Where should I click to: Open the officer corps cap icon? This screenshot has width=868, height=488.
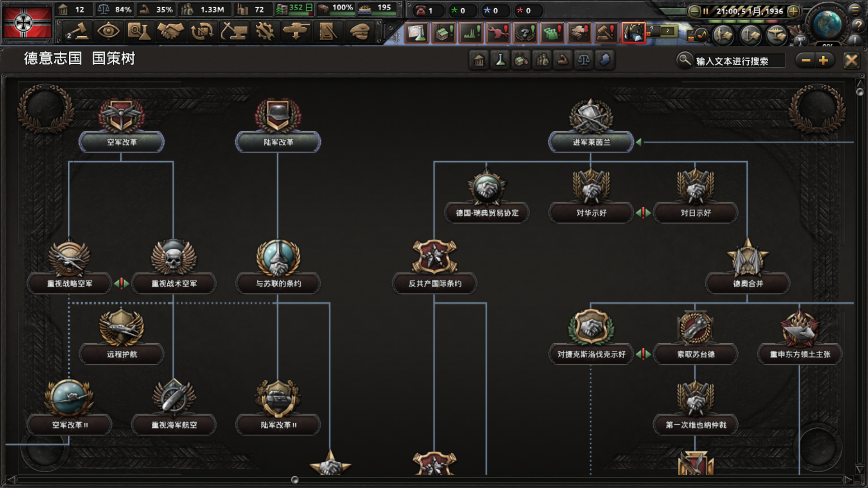[359, 32]
